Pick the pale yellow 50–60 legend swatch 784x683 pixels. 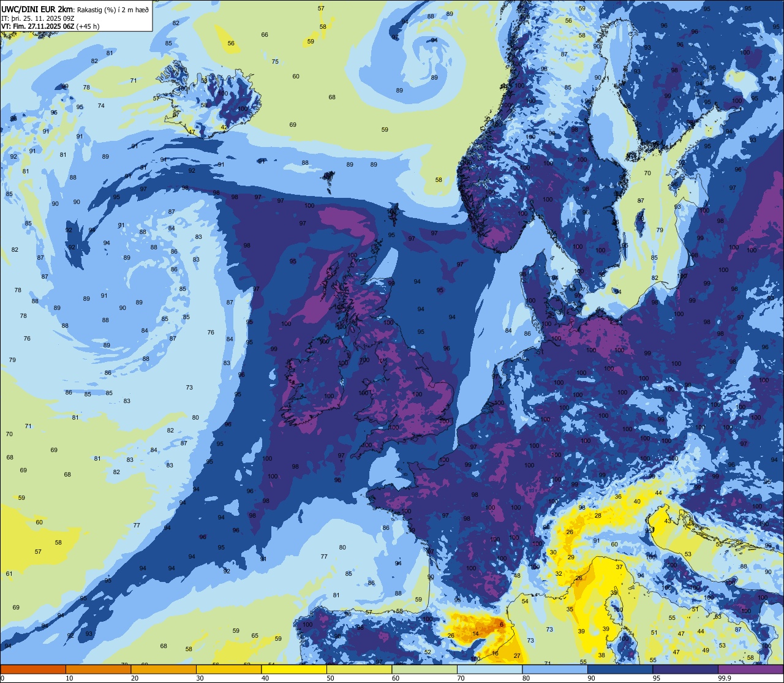pos(359,670)
